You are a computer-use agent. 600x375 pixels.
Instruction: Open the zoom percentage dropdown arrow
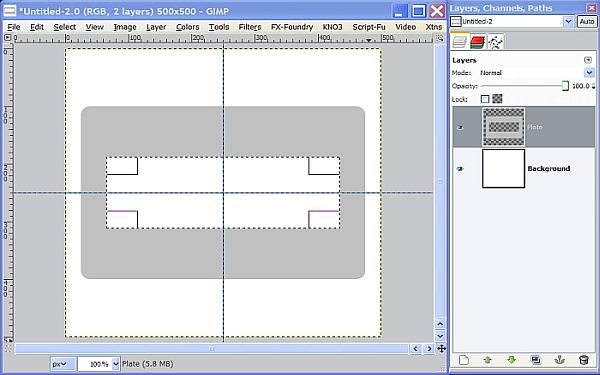tap(116, 364)
